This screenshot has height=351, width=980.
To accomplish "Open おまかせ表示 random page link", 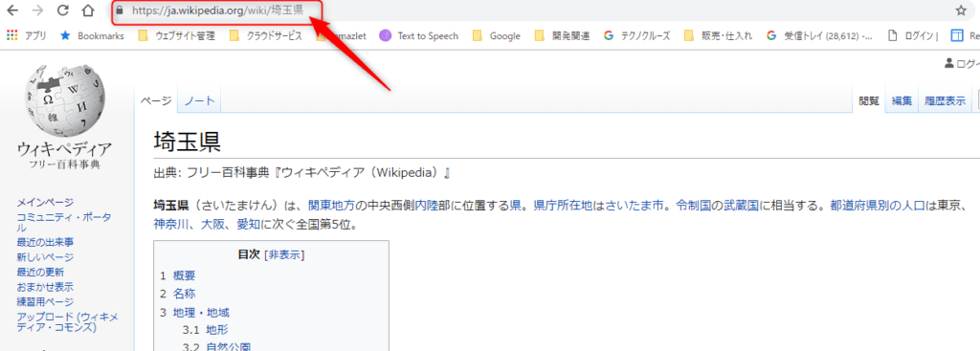I will point(45,287).
